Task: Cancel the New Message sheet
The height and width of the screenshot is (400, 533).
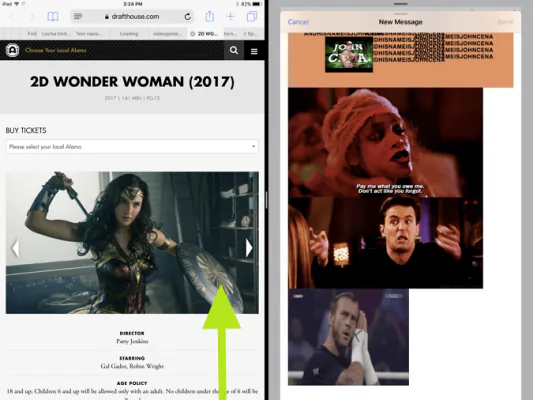Action: click(298, 22)
